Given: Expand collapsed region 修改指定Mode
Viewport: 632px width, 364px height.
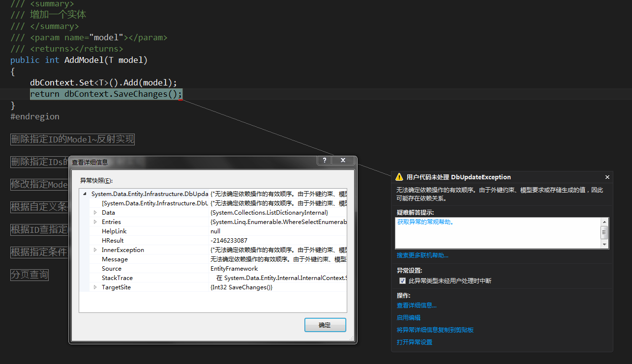Looking at the screenshot, I should point(39,184).
